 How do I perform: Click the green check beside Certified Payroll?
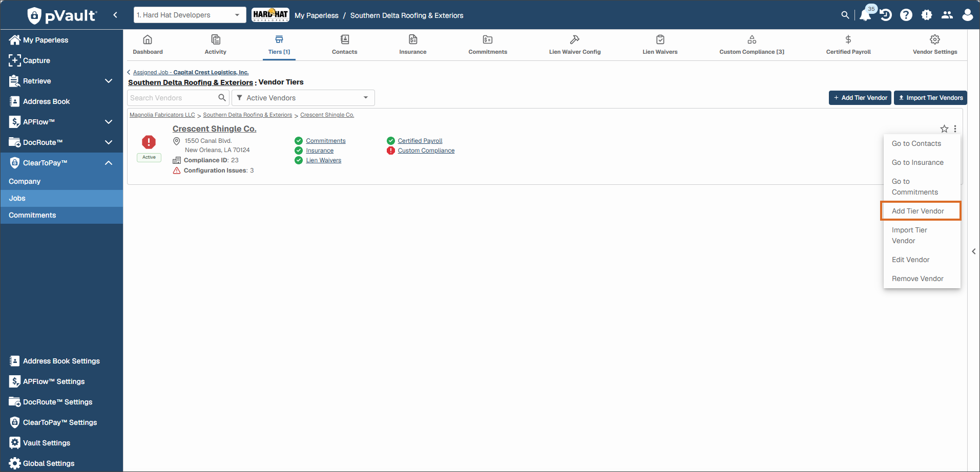(391, 141)
